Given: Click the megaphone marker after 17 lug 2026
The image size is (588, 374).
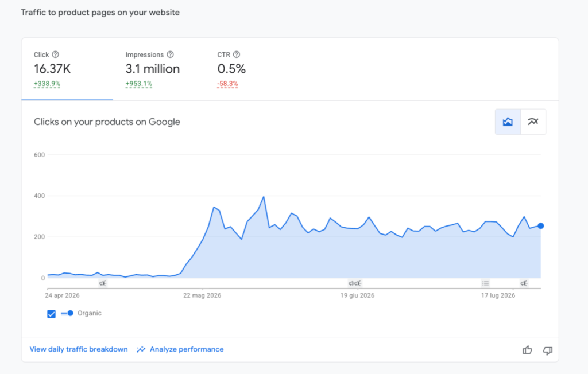Looking at the screenshot, I should (x=524, y=283).
